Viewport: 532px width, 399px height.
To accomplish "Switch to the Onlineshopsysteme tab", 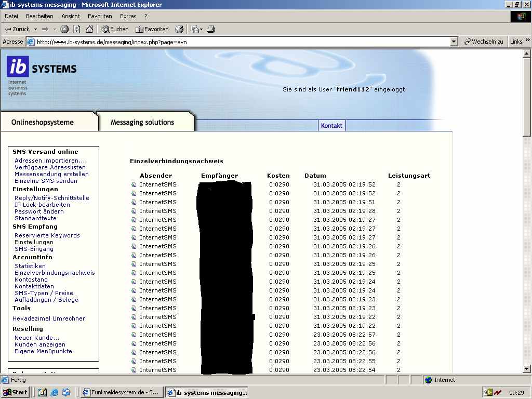I will pos(43,123).
